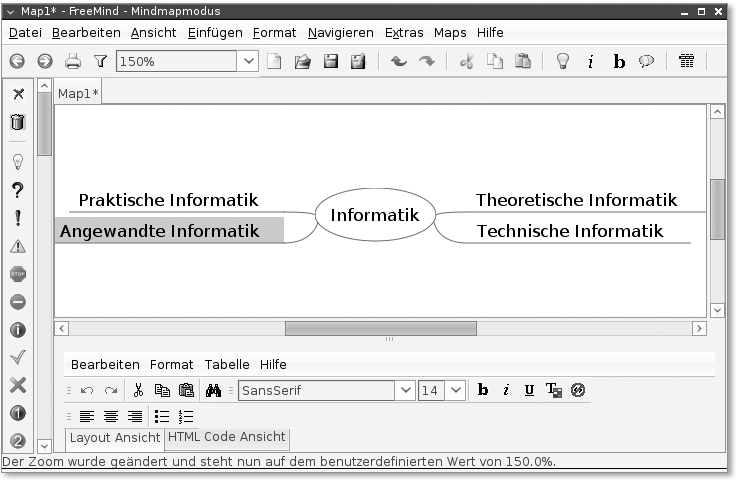Click the horizontal scrollbar thumb of map
This screenshot has height=481, width=737.
[x=380, y=328]
